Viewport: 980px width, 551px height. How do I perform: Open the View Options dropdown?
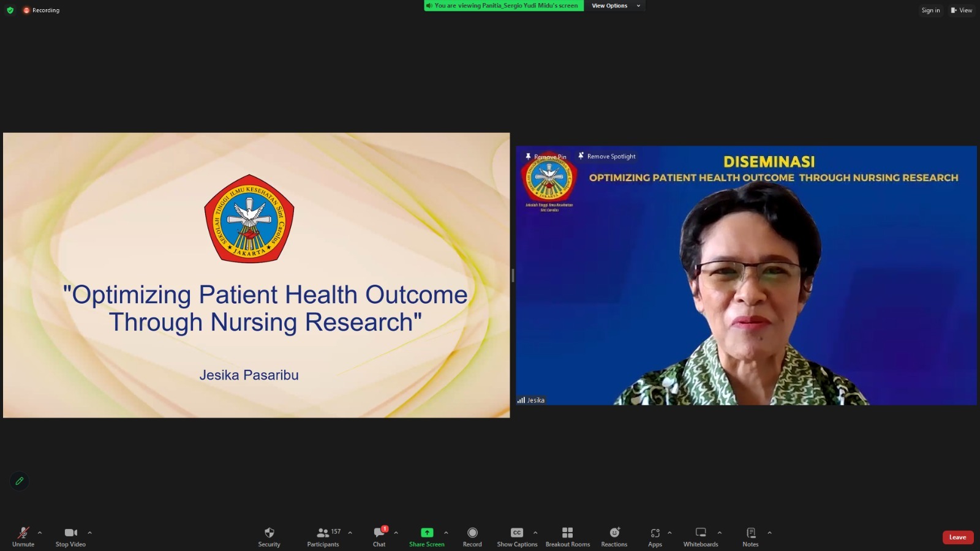coord(615,6)
